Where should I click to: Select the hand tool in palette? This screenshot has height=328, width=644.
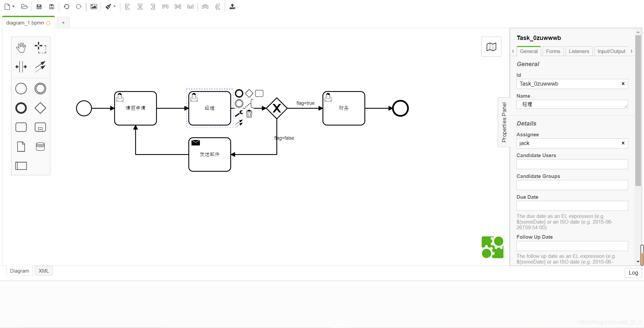point(21,47)
